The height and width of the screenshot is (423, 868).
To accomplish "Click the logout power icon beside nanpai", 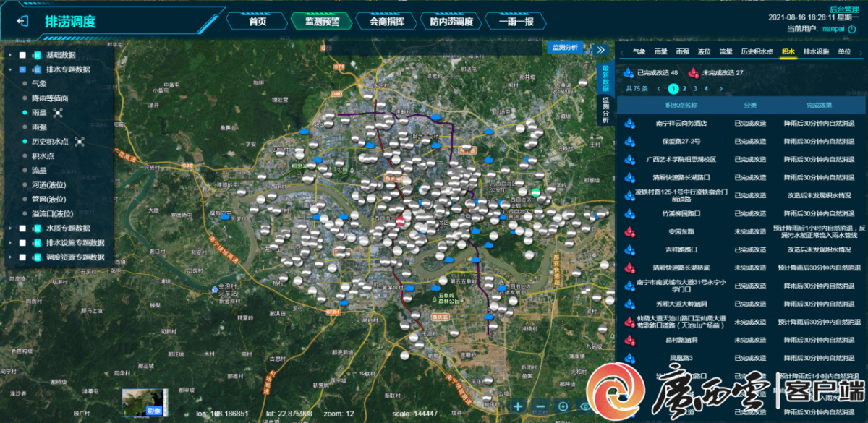I will click(852, 29).
